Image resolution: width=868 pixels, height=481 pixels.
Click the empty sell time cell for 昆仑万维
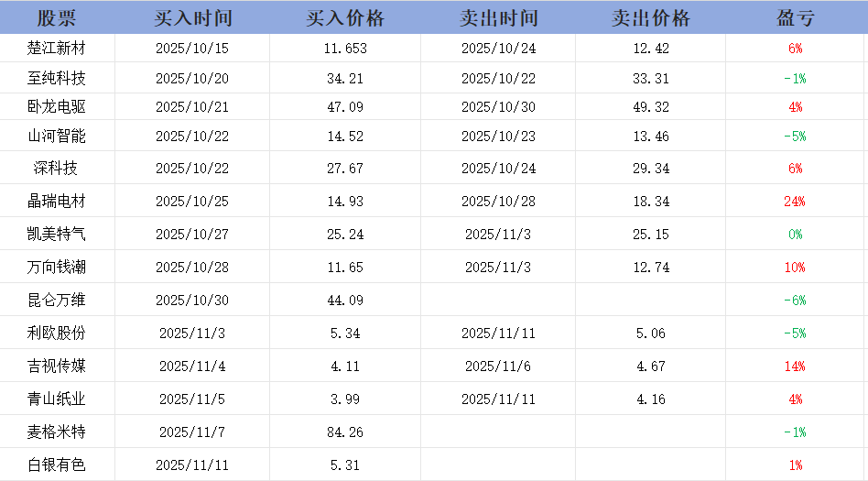[498, 301]
